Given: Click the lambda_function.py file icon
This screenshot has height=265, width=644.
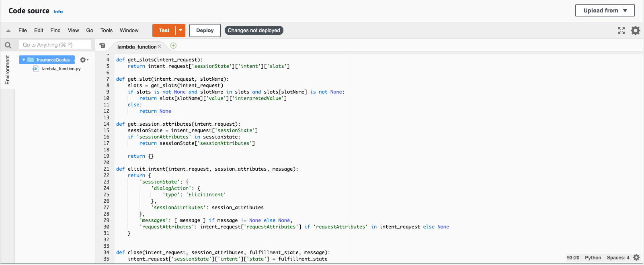Looking at the screenshot, I should 35,69.
